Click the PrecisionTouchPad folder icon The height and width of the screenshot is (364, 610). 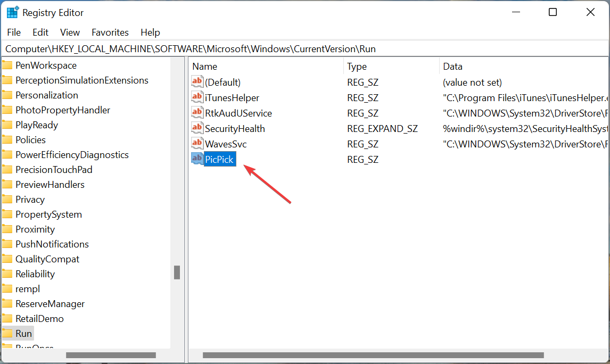click(x=7, y=170)
